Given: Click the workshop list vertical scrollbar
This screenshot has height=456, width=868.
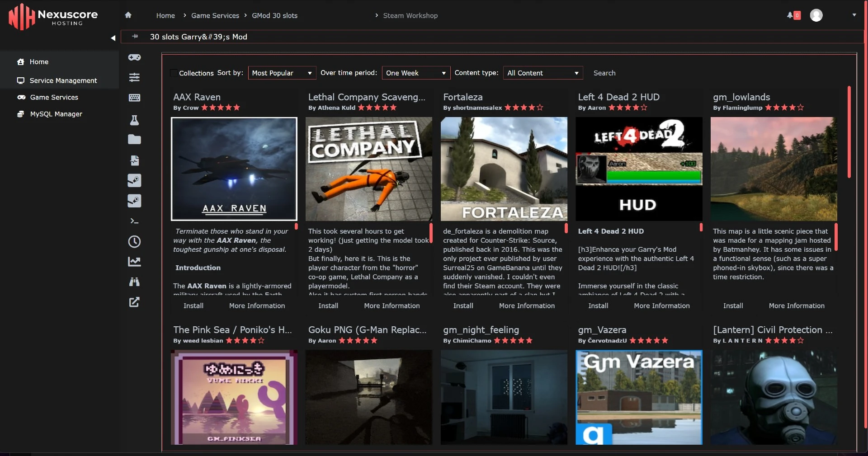Looking at the screenshot, I should 849,132.
